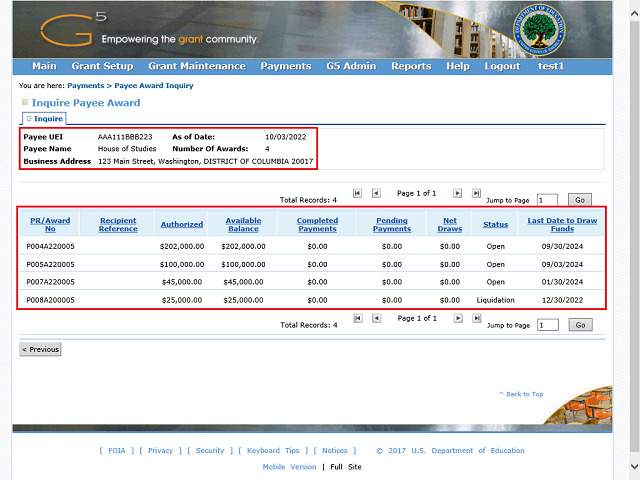Viewport: 640px width, 480px height.
Task: Open the Keyboard Tips footer link
Action: coord(272,451)
